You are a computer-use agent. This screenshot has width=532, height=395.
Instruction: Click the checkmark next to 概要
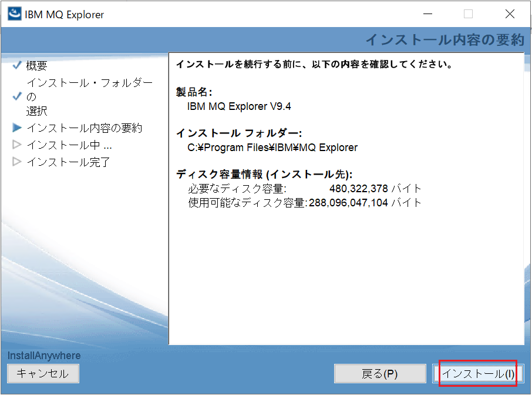coord(17,65)
